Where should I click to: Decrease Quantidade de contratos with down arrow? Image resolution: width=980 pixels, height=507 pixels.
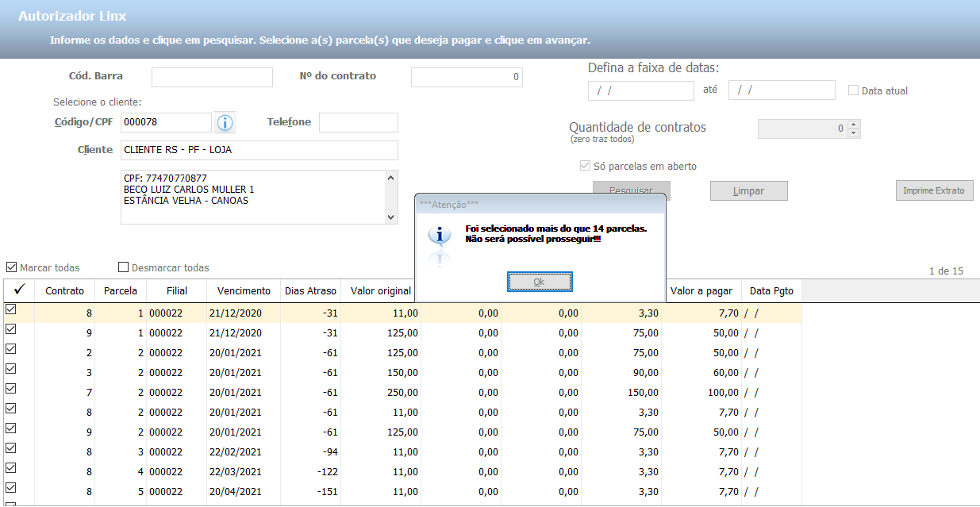point(853,133)
